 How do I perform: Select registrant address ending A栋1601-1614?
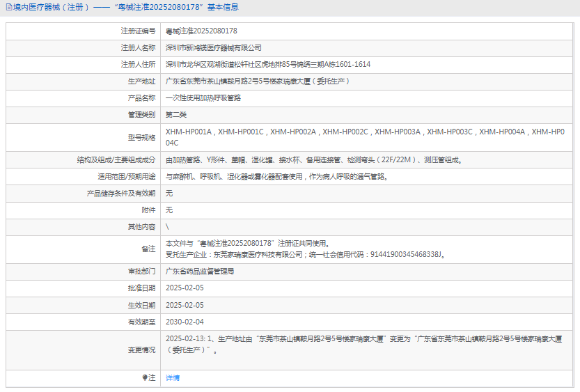coord(268,64)
